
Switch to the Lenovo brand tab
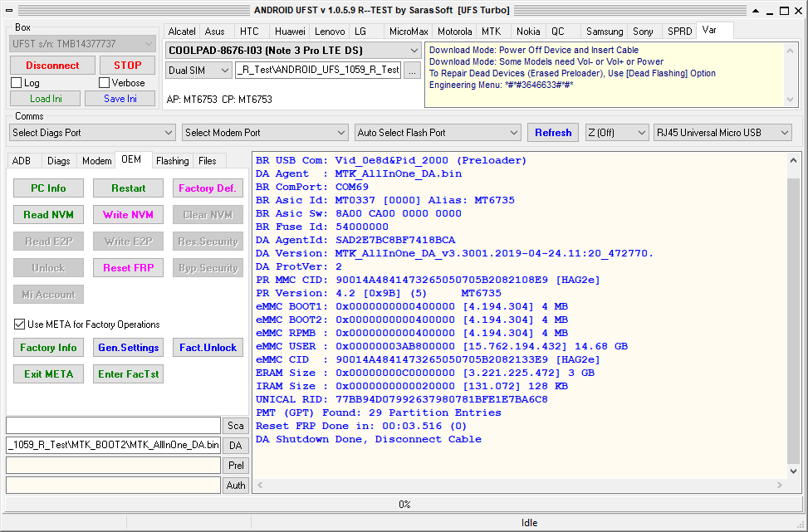(330, 32)
